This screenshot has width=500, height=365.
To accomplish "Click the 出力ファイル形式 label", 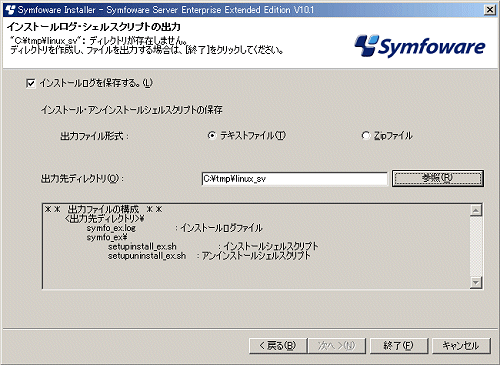I will pos(94,136).
